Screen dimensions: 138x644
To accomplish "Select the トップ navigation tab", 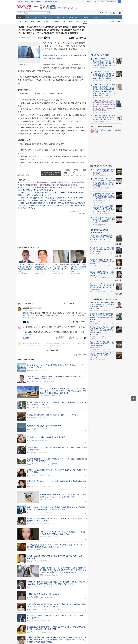I will pos(20,17).
